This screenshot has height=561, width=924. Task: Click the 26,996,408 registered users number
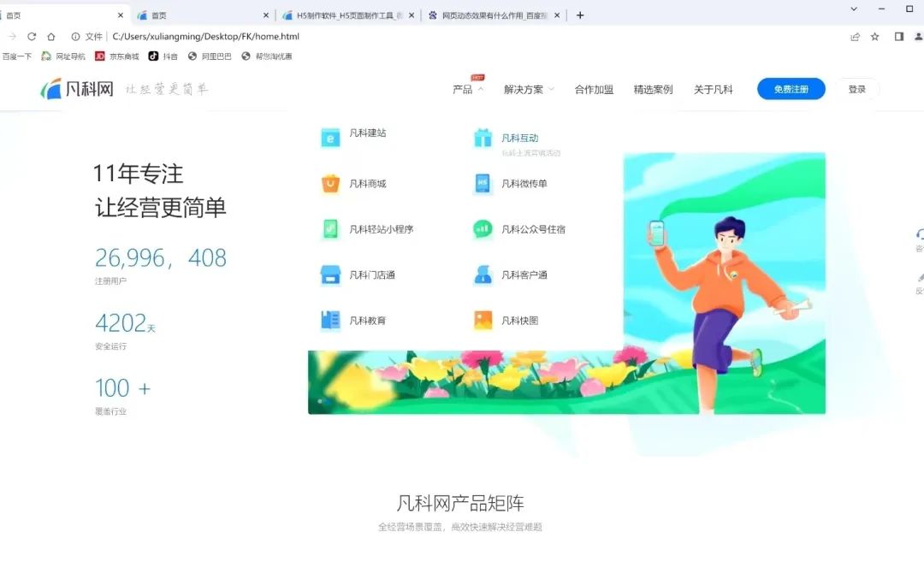click(160, 257)
